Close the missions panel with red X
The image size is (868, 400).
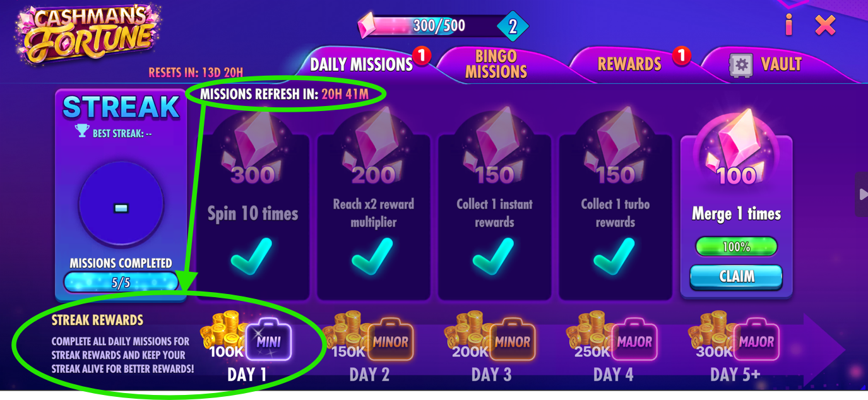click(825, 25)
